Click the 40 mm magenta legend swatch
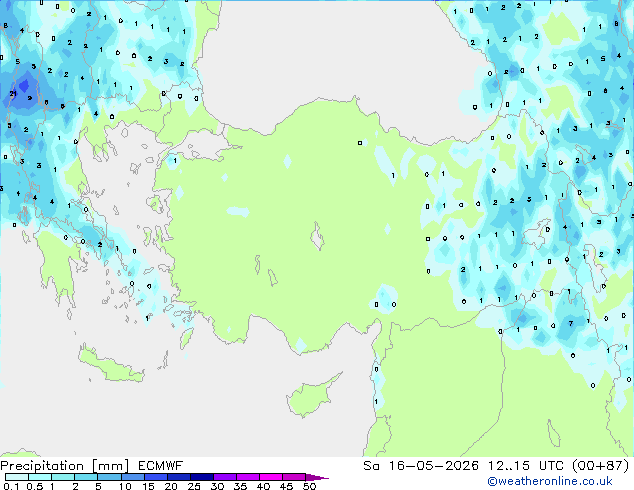This screenshot has width=634, height=490. tap(271, 477)
